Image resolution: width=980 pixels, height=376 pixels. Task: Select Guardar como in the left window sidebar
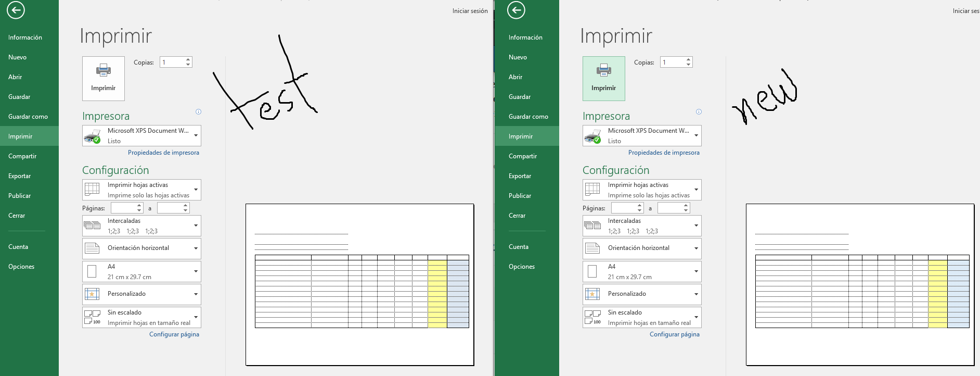pos(28,117)
